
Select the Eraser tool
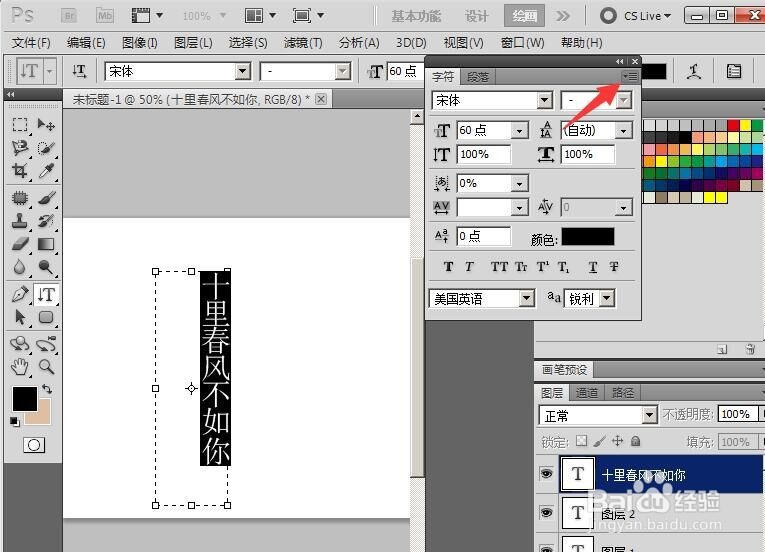20,244
